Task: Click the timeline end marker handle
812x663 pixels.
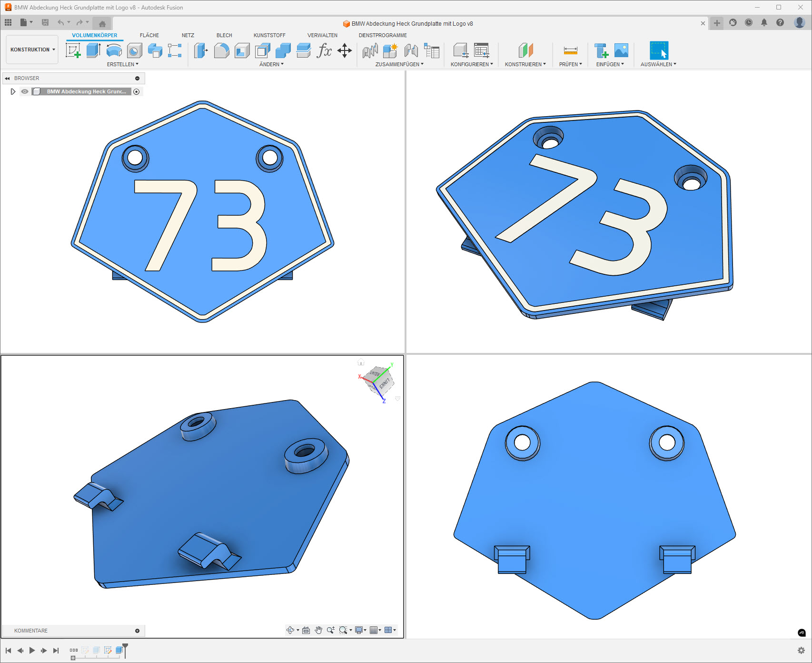Action: pyautogui.click(x=125, y=647)
